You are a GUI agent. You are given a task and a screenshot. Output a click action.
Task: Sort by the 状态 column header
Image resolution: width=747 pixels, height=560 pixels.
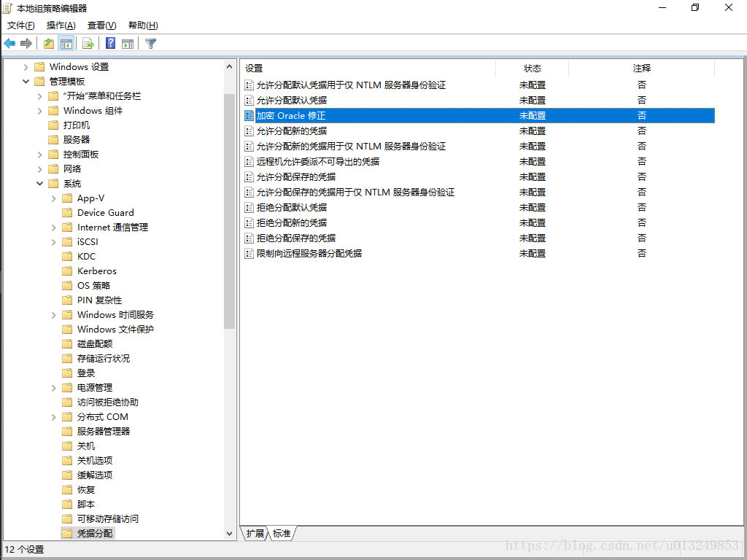532,69
